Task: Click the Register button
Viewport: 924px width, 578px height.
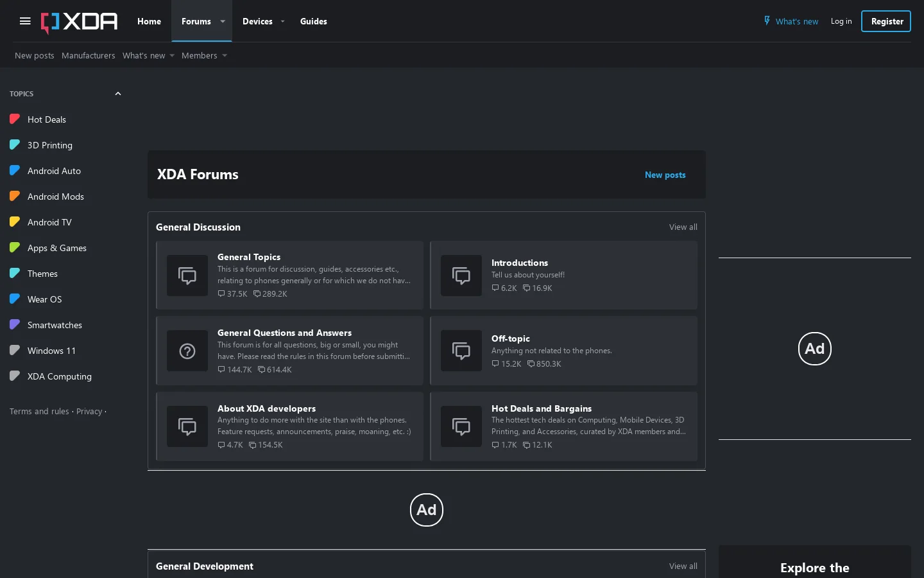Action: (x=886, y=21)
